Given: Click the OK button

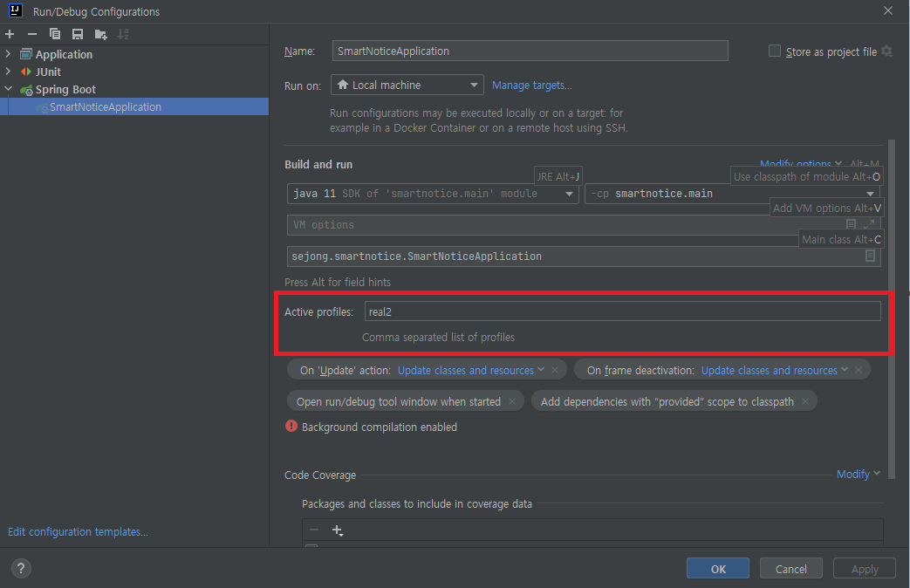Looking at the screenshot, I should tap(718, 568).
